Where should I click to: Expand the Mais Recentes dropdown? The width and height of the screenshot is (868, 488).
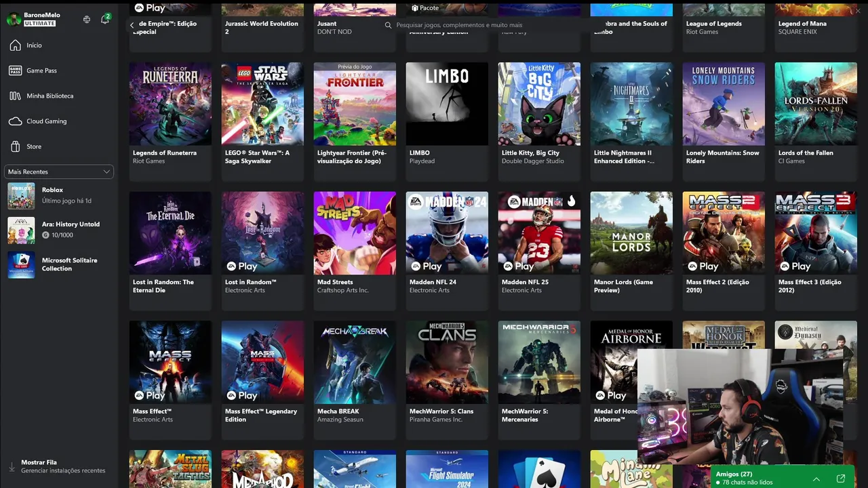59,172
